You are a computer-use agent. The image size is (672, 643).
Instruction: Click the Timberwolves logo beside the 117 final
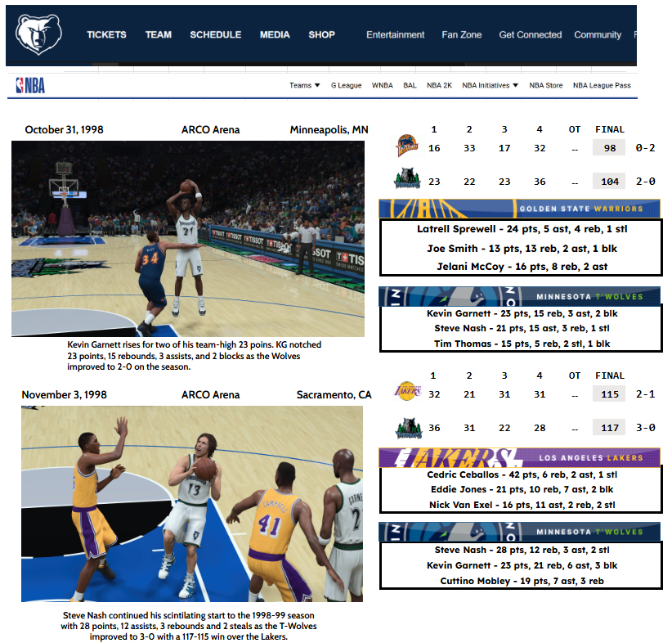pyautogui.click(x=409, y=429)
